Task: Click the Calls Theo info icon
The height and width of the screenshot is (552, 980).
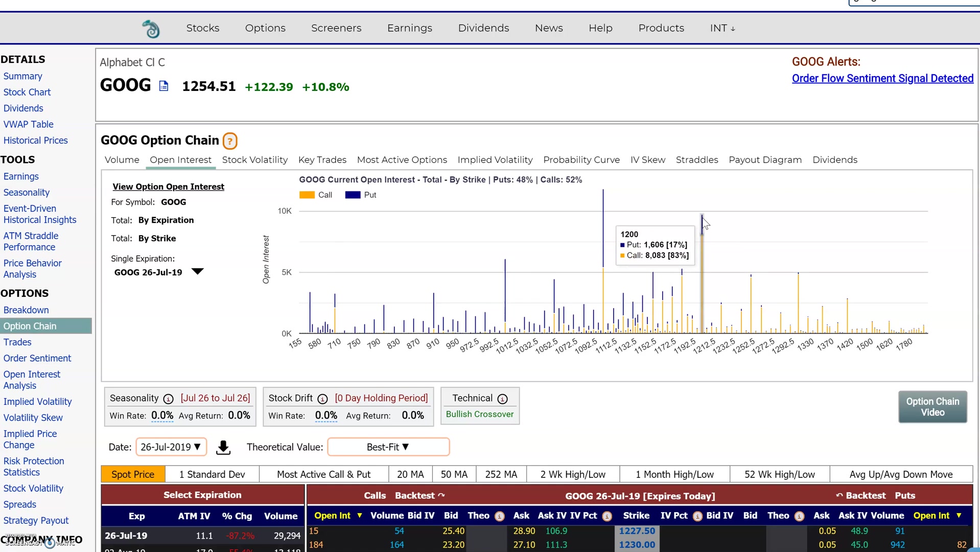Action: 500,516
